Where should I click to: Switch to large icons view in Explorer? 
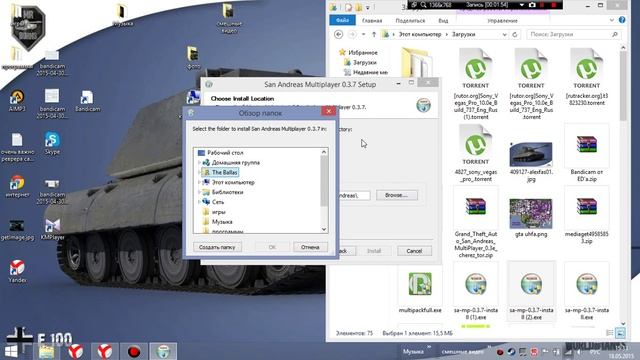620,333
